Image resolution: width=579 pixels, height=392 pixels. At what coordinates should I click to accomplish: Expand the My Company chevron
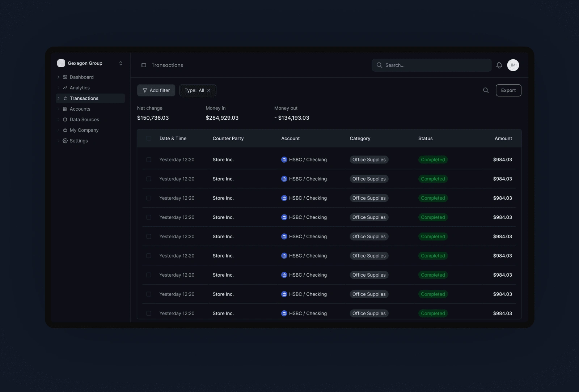point(59,130)
